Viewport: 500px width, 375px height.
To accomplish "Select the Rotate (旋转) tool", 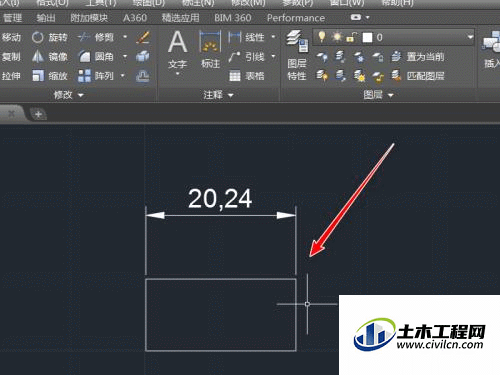I will tap(50, 37).
